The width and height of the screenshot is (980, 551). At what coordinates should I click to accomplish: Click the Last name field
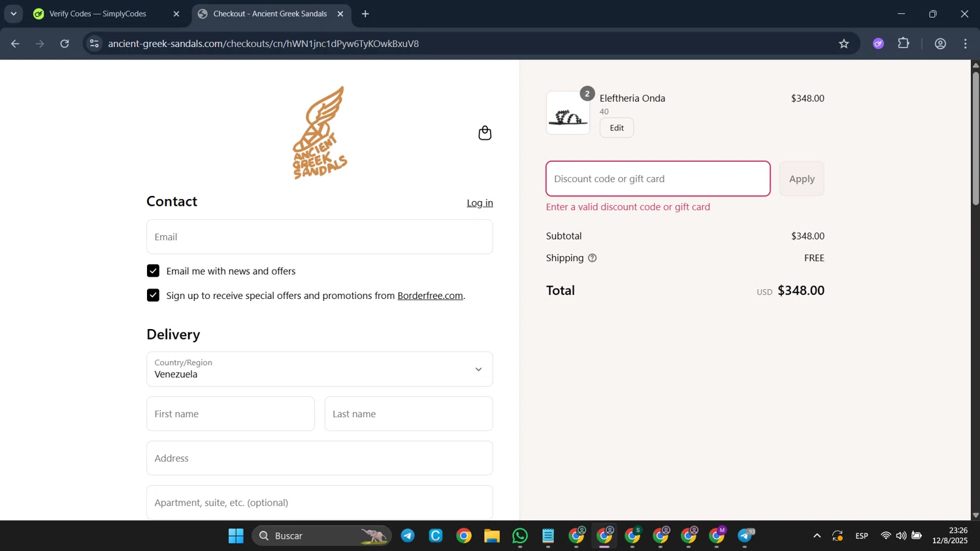click(408, 414)
